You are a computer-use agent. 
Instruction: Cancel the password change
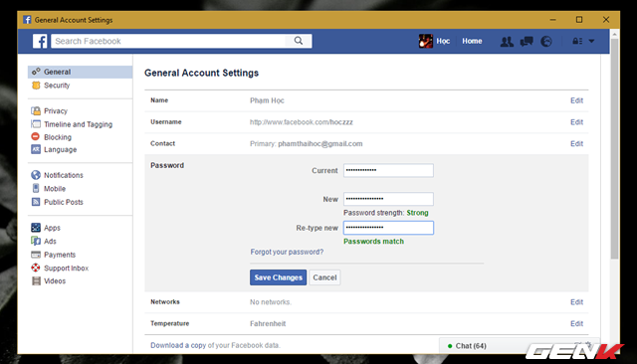[324, 277]
